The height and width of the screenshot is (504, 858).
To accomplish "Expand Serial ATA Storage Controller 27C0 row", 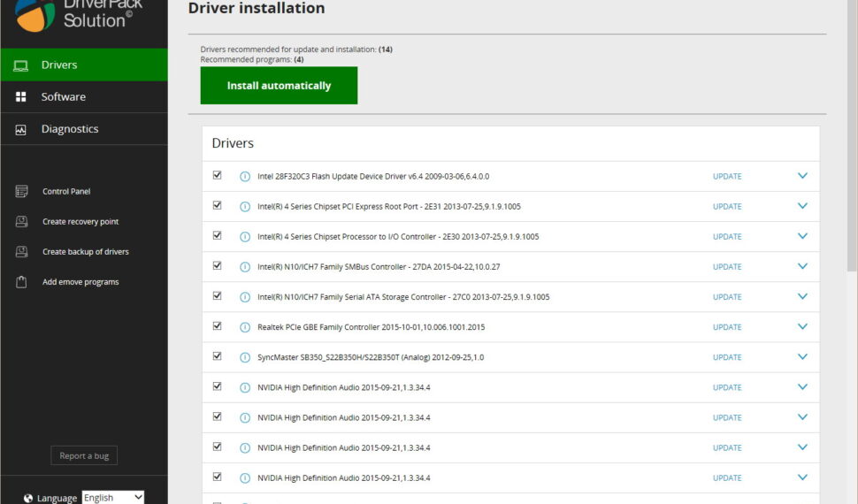I will pos(802,296).
